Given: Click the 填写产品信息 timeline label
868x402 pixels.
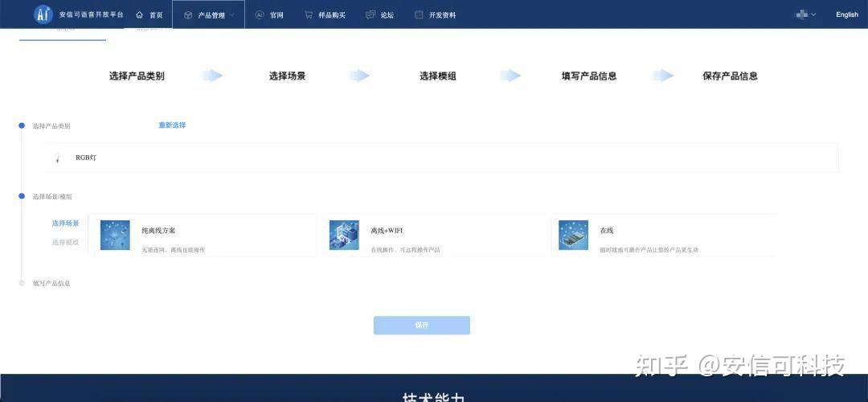Looking at the screenshot, I should [x=51, y=284].
